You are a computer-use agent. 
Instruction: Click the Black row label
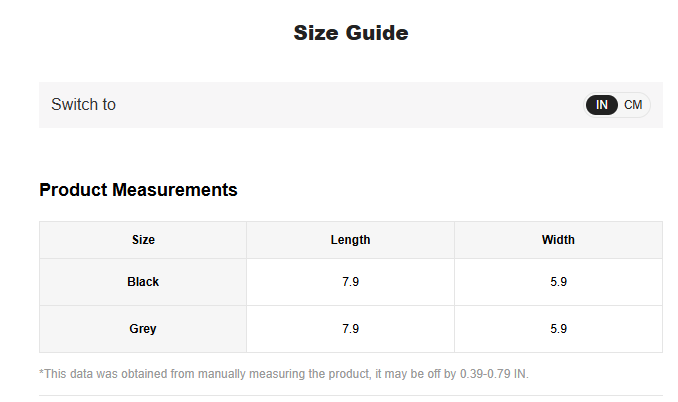[143, 282]
